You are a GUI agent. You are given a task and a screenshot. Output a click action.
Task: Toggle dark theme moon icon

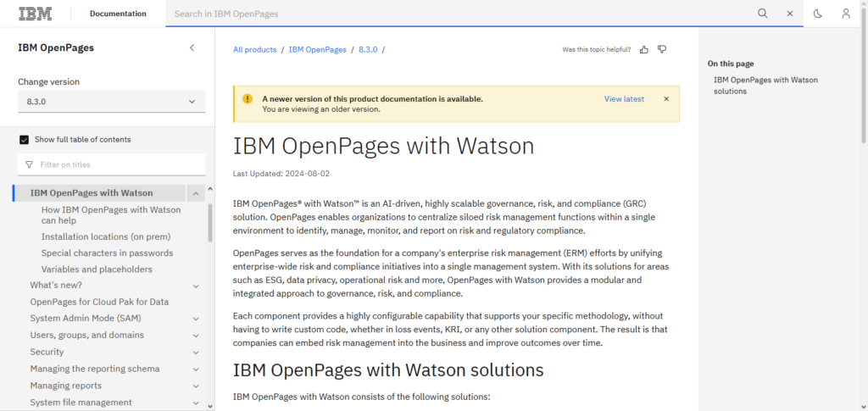click(818, 14)
